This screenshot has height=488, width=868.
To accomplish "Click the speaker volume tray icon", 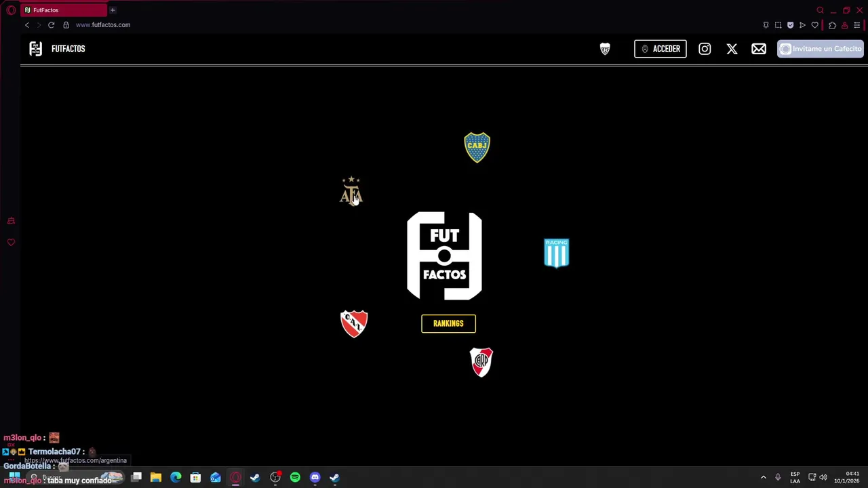I will pyautogui.click(x=823, y=478).
